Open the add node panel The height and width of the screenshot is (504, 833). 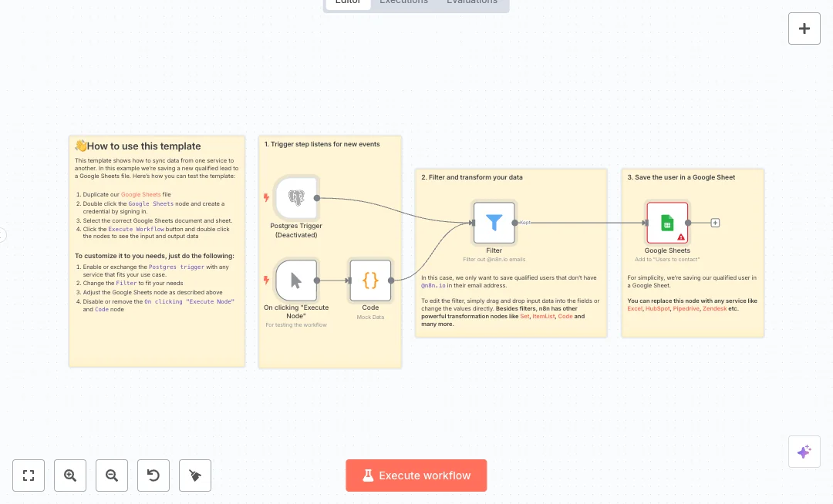pos(804,29)
